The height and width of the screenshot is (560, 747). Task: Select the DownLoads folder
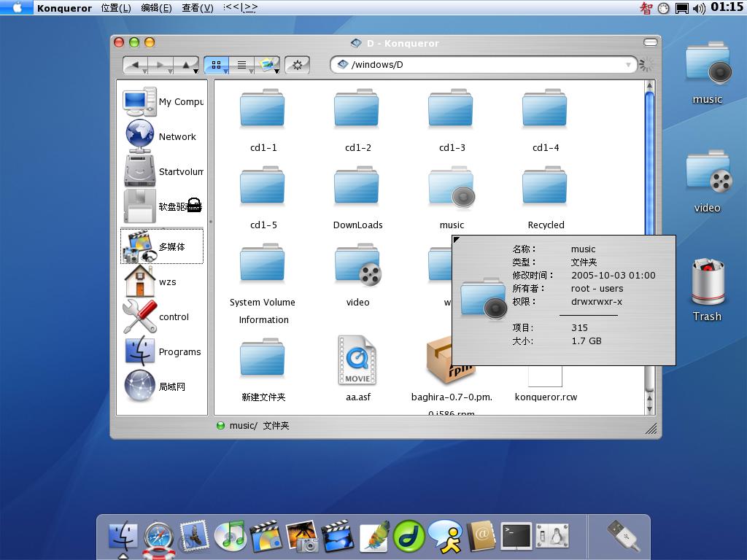[357, 197]
